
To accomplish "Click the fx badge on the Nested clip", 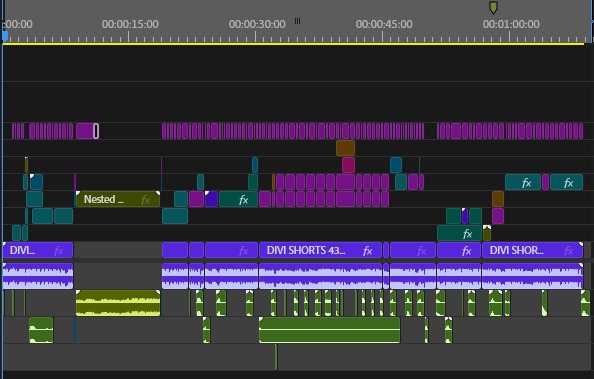I will (x=145, y=200).
